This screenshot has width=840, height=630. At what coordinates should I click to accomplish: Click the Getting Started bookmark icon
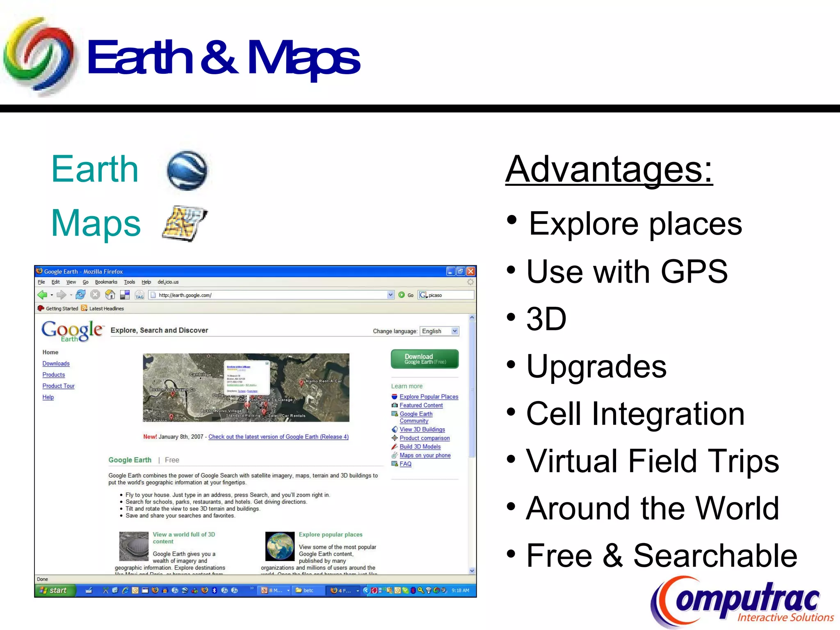pos(41,308)
